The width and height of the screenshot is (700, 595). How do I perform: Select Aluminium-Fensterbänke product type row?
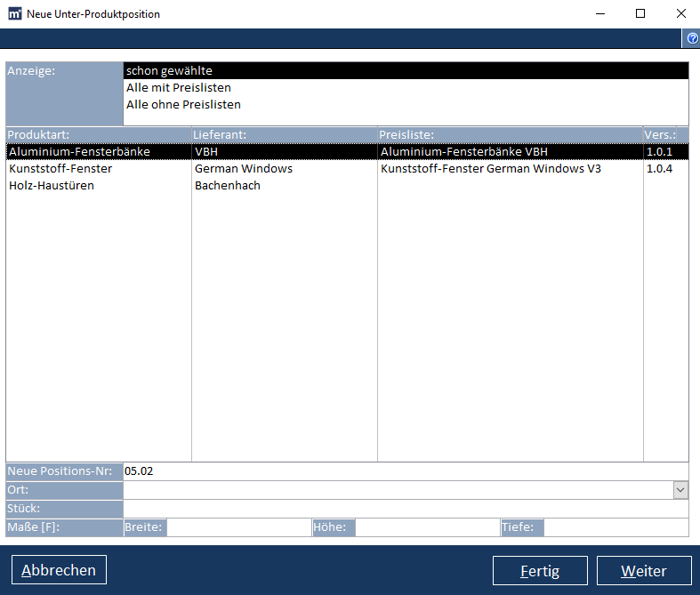79,152
